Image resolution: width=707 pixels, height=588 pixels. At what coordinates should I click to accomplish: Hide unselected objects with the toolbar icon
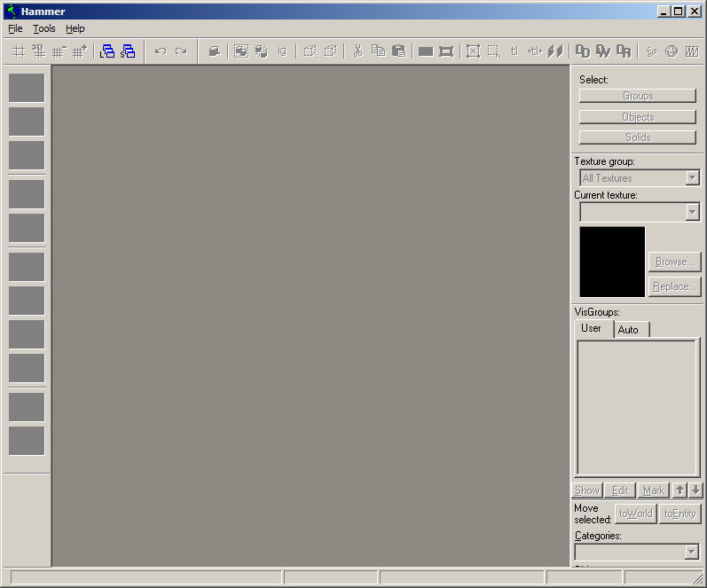[x=331, y=51]
